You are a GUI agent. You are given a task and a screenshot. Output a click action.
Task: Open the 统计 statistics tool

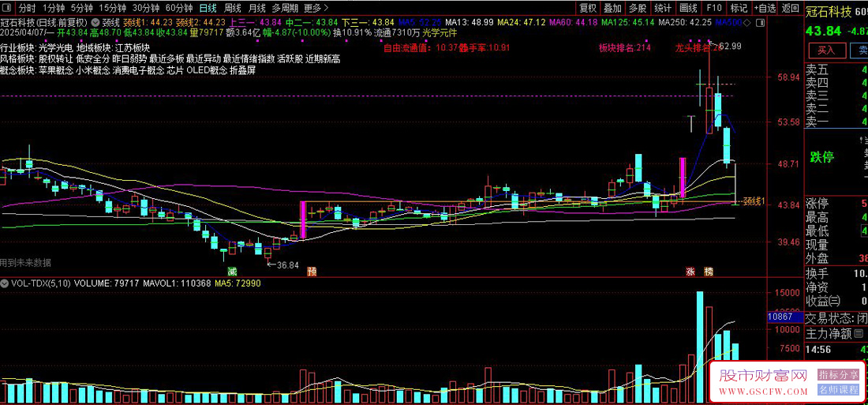(662, 9)
